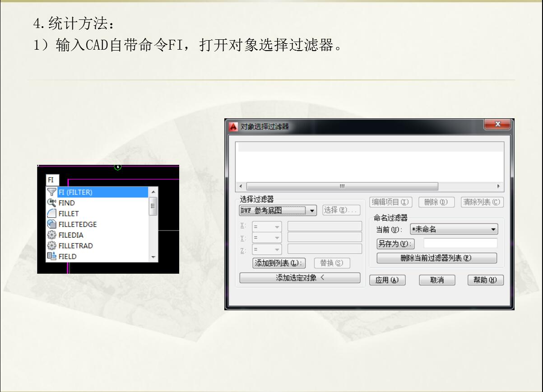Open the DWF 参考底图 filter type dropdown
The image size is (543, 392).
point(312,211)
